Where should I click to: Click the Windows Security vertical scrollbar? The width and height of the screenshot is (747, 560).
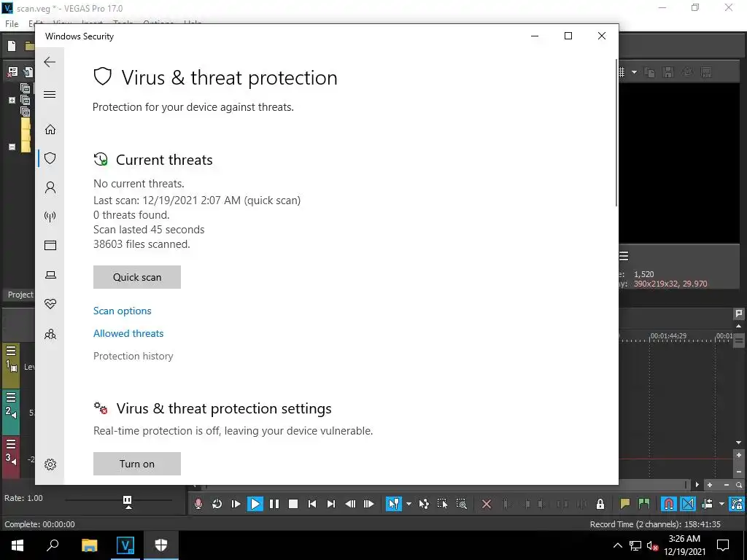tap(616, 133)
